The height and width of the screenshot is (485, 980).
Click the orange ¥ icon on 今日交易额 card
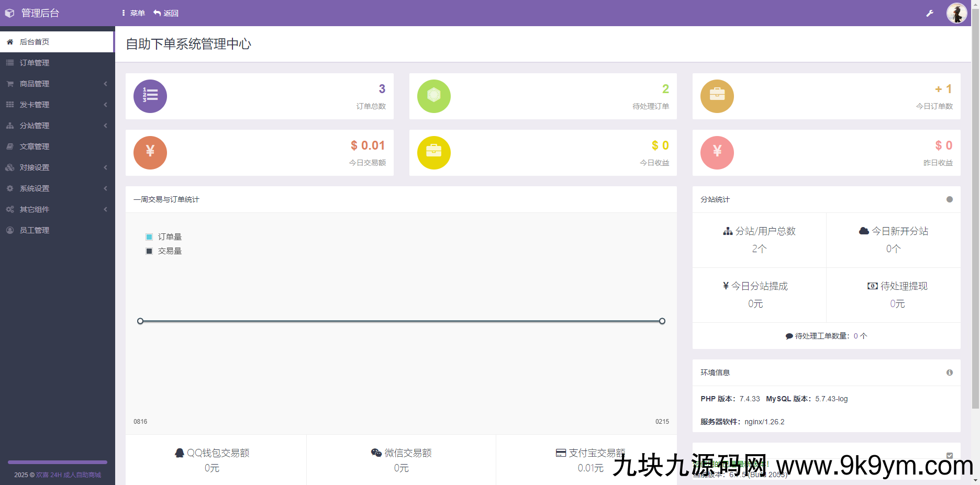point(150,152)
